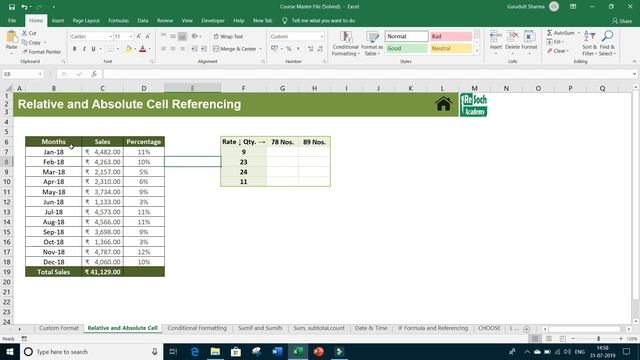Switch to Sumif and Sumifs sheet tab
This screenshot has width=640, height=360.
click(x=260, y=328)
